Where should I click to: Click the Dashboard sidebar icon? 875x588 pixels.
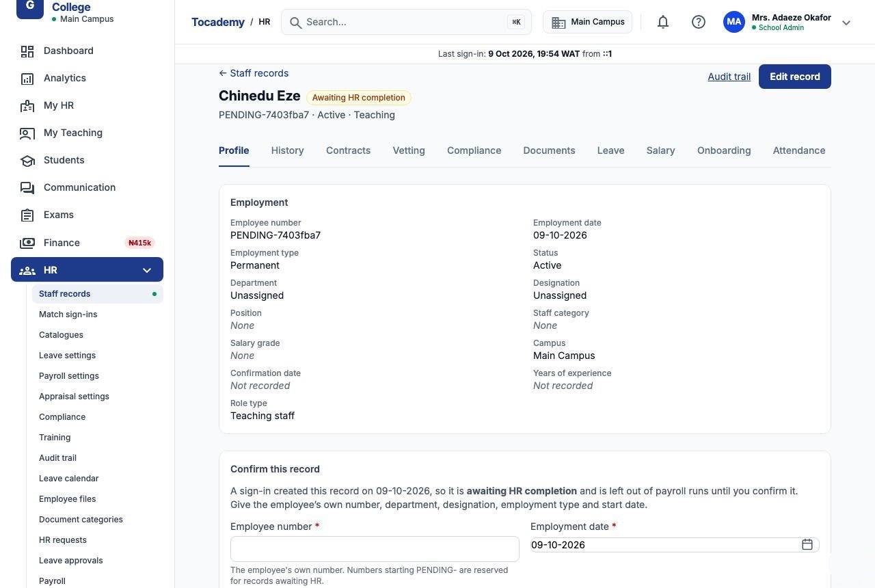click(x=27, y=51)
